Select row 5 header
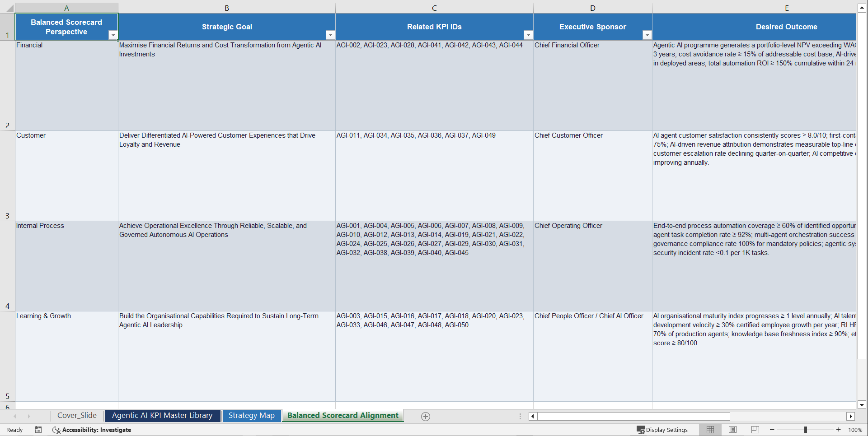This screenshot has height=436, width=868. (7, 357)
